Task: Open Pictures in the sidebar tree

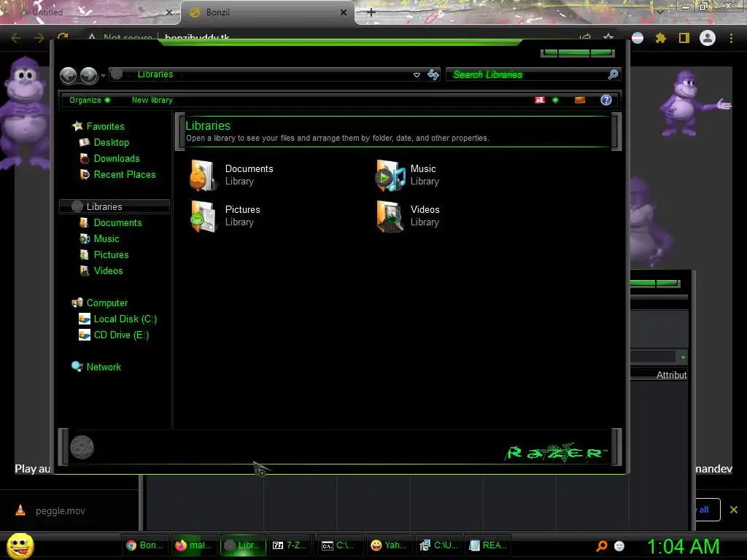Action: click(x=111, y=254)
